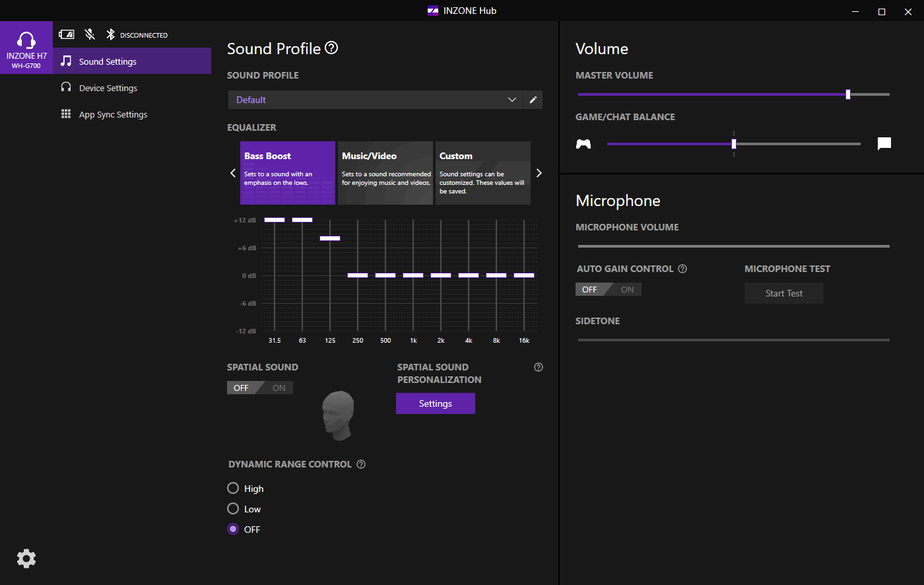Edit the sound profile with pencil icon
This screenshot has height=585, width=924.
pyautogui.click(x=533, y=100)
